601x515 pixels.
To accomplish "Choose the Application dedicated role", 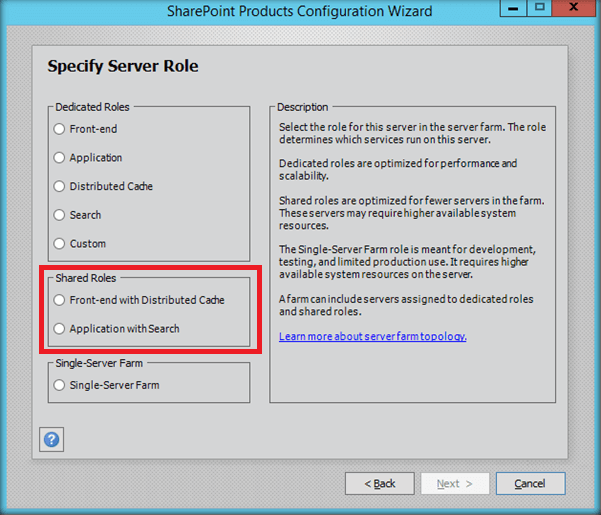I will click(x=59, y=157).
